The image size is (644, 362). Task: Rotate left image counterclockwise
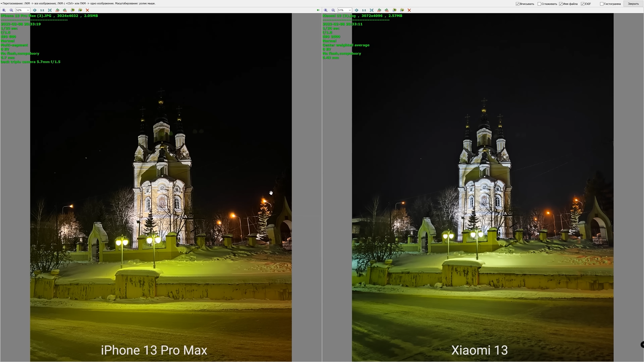tap(57, 10)
